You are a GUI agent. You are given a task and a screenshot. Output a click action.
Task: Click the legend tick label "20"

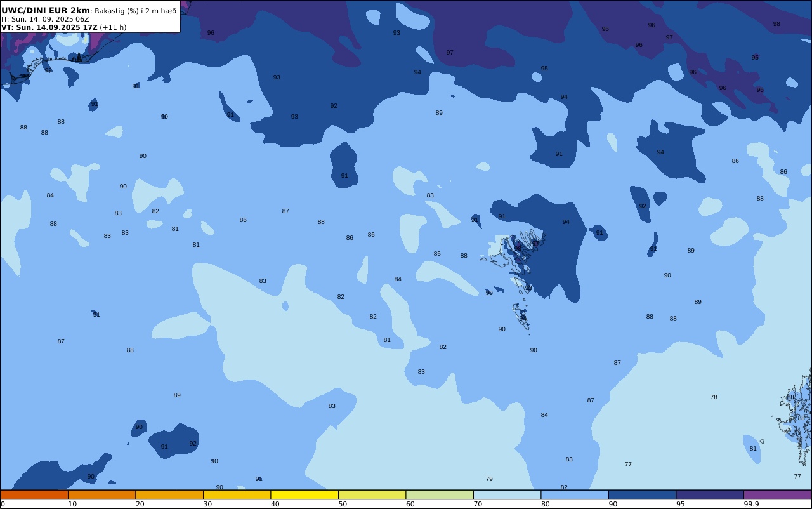pyautogui.click(x=140, y=504)
